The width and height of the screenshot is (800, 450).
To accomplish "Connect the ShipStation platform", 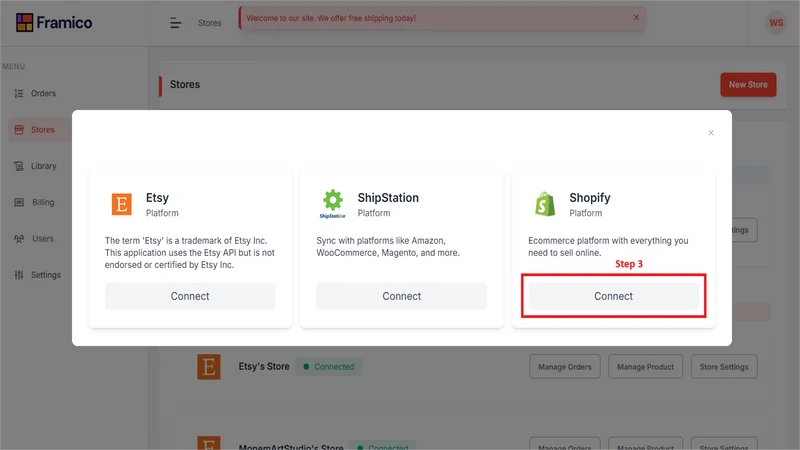I will tap(402, 296).
